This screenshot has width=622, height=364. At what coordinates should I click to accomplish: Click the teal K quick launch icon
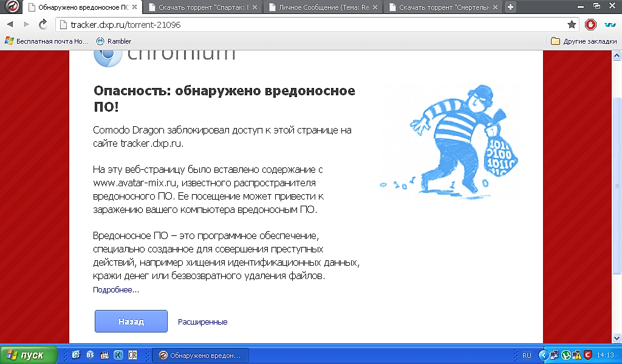point(118,355)
